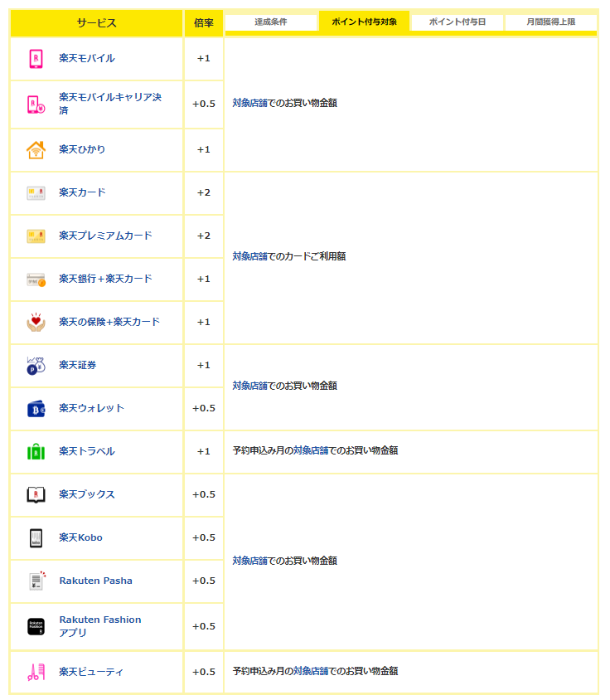
Task: Select the ポイント付与対象 tab
Action: pyautogui.click(x=364, y=22)
